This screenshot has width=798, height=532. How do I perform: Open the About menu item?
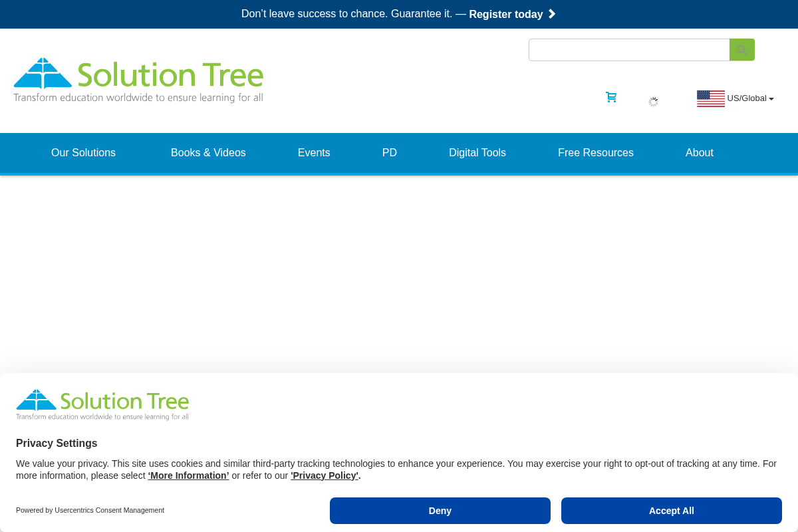tap(700, 153)
